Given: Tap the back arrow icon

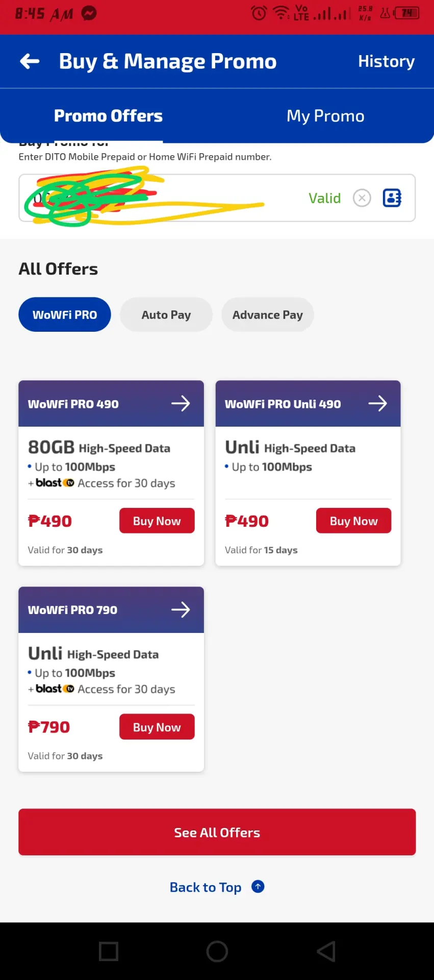Looking at the screenshot, I should tap(30, 61).
